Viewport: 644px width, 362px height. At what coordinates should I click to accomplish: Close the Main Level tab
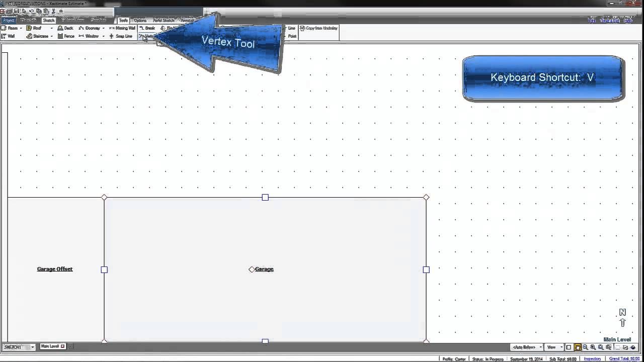(63, 346)
